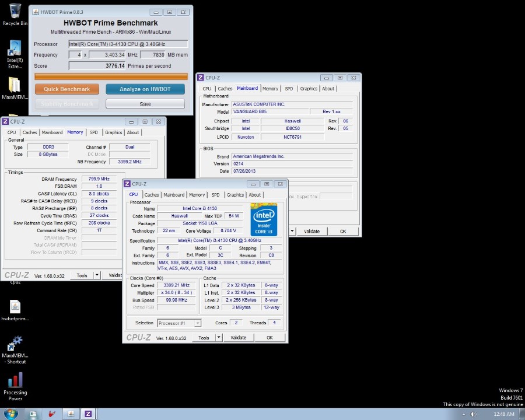The image size is (525, 420).
Task: Open the hwbotprime file icon on desktop
Action: click(15, 310)
